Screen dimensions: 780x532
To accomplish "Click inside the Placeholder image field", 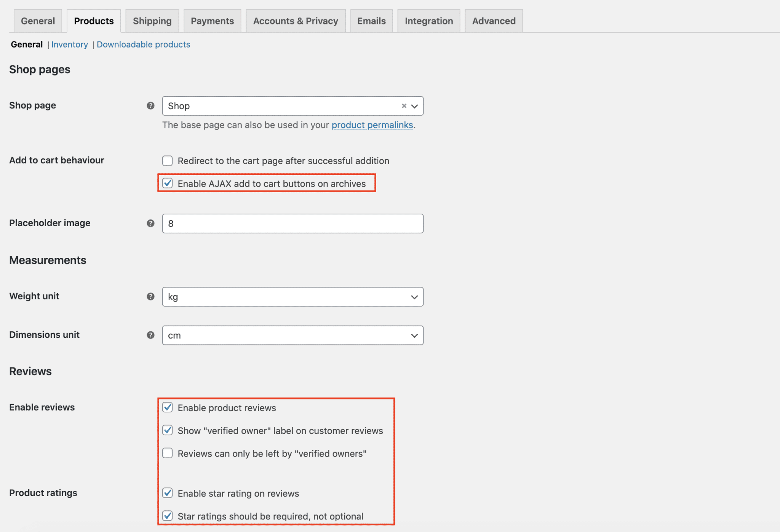I will coord(292,224).
